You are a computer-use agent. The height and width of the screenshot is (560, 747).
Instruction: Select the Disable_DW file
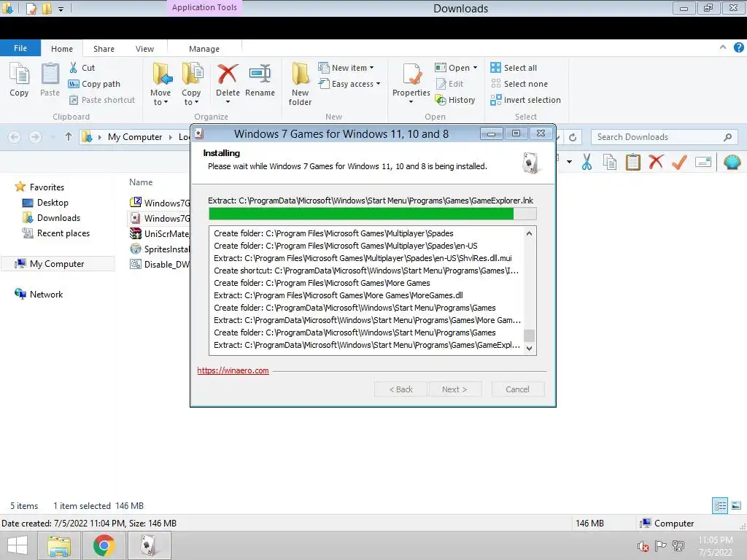160,264
